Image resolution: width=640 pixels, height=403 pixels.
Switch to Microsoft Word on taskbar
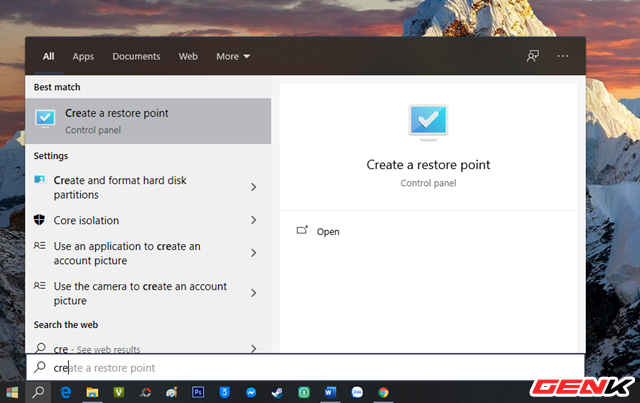[x=330, y=392]
